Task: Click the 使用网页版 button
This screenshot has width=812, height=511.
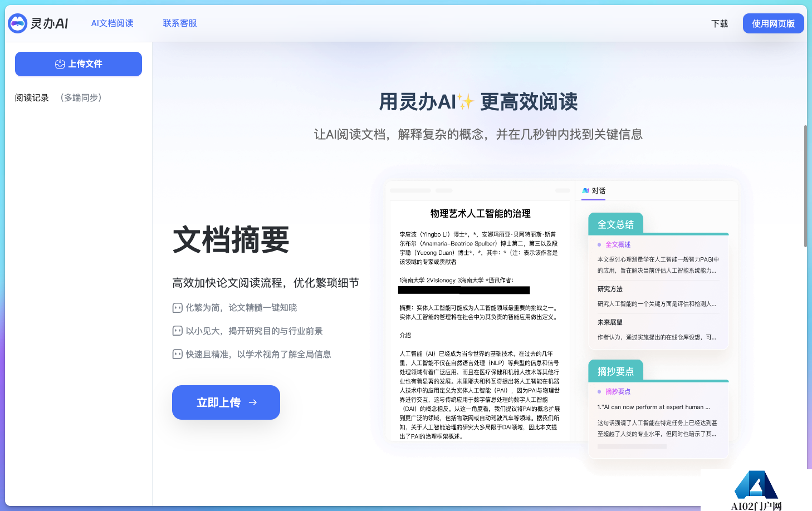Action: pyautogui.click(x=773, y=23)
